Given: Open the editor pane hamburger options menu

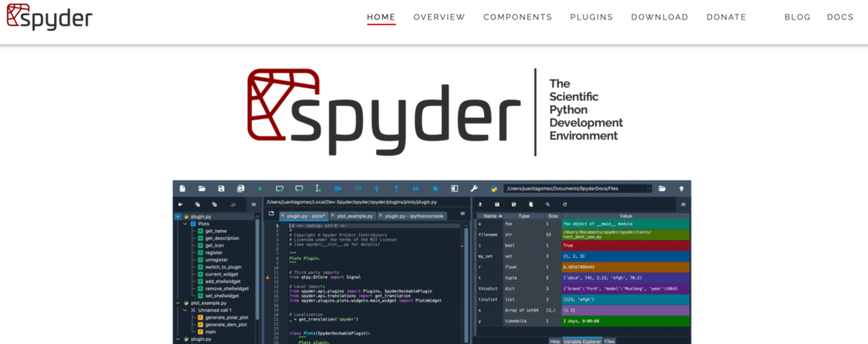Looking at the screenshot, I should [x=462, y=214].
